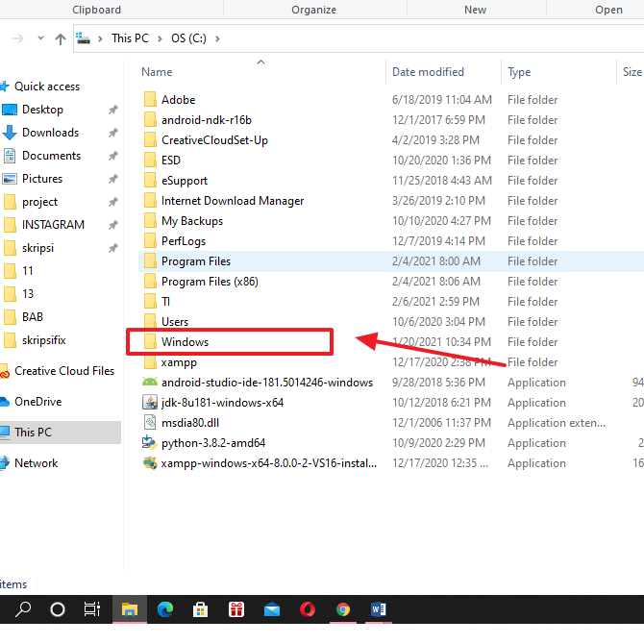Viewport: 644px width, 644px height.
Task: Expand chevron before This PC breadcrumb
Action: pyautogui.click(x=100, y=38)
